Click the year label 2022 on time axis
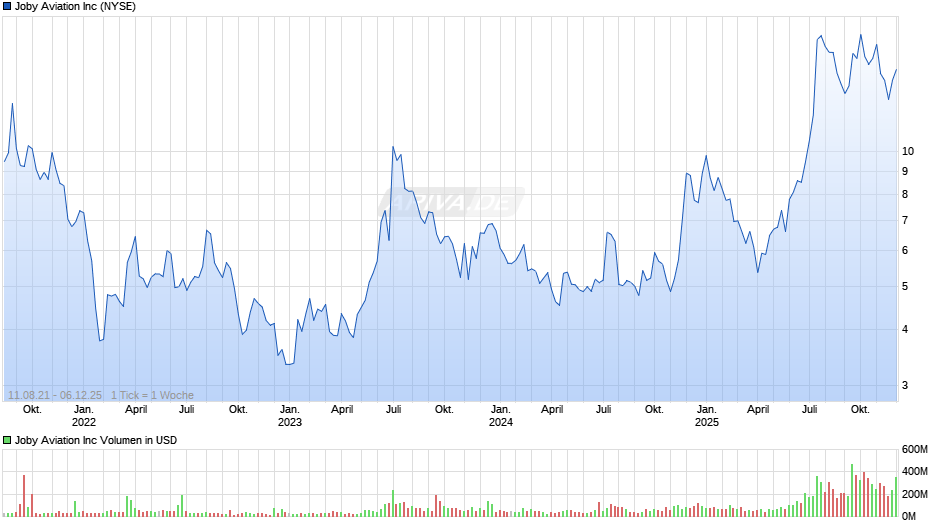The width and height of the screenshot is (940, 526). (84, 422)
